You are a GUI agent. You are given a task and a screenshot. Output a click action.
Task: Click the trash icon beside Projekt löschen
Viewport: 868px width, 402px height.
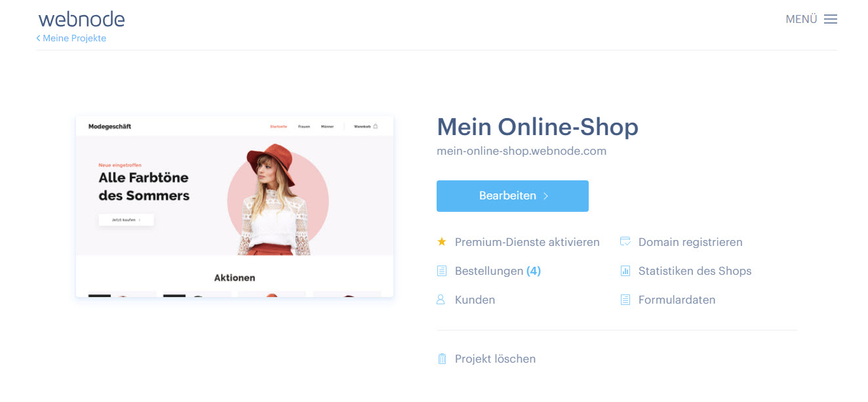[x=442, y=359]
